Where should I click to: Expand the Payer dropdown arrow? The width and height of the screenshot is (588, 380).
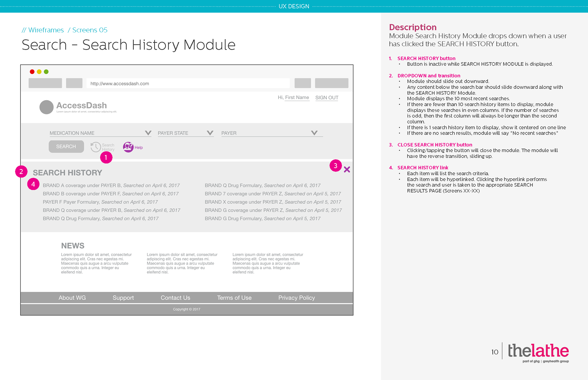[x=314, y=133]
